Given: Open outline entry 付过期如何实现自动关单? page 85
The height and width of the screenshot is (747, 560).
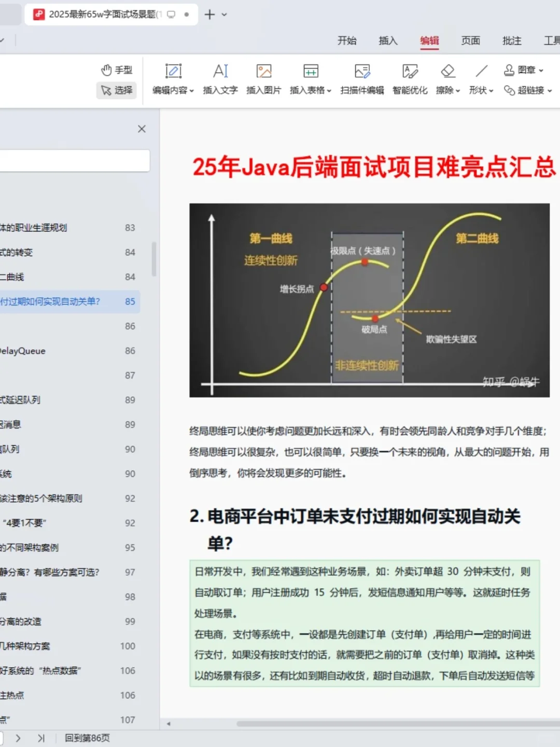Looking at the screenshot, I should [x=70, y=301].
